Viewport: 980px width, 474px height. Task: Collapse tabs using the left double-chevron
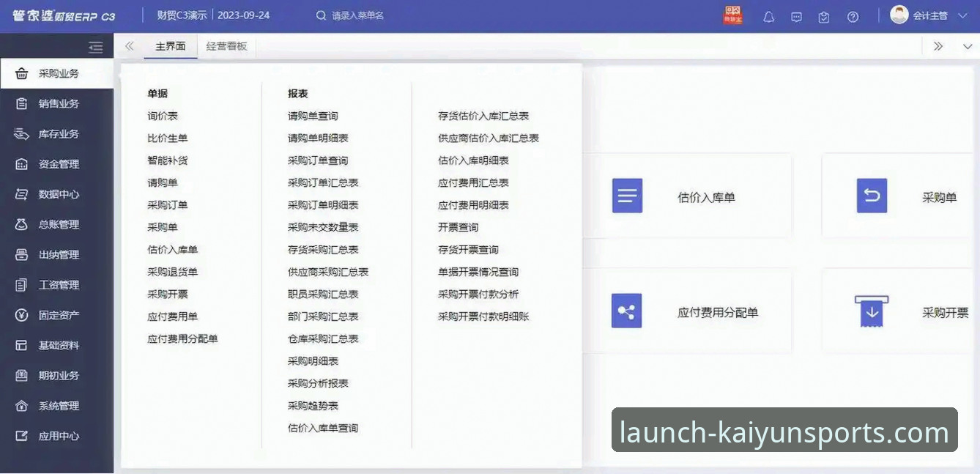coord(129,45)
